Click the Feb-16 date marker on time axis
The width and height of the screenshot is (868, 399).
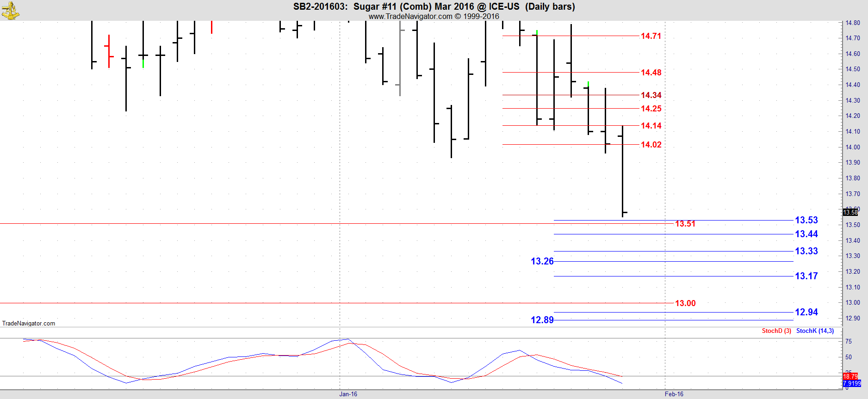point(674,394)
